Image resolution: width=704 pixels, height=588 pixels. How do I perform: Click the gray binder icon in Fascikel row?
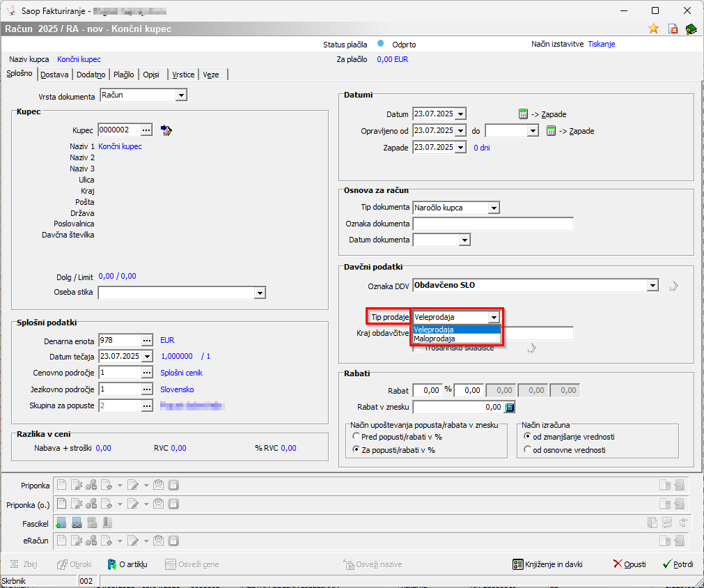point(107,523)
